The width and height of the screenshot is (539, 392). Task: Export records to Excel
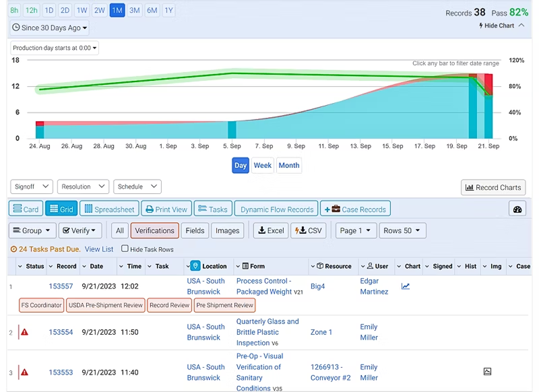[270, 230]
